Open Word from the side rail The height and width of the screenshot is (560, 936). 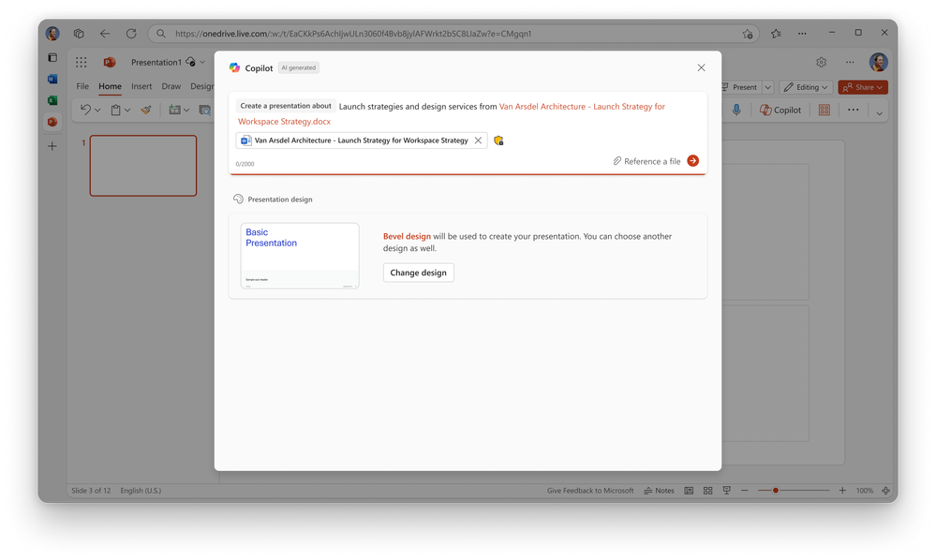(52, 79)
